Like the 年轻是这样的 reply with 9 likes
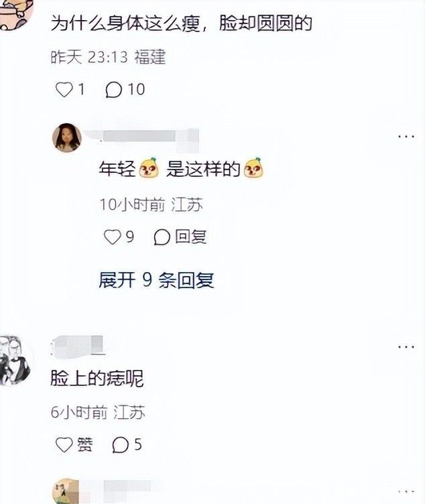This screenshot has height=504, width=425. pos(112,237)
